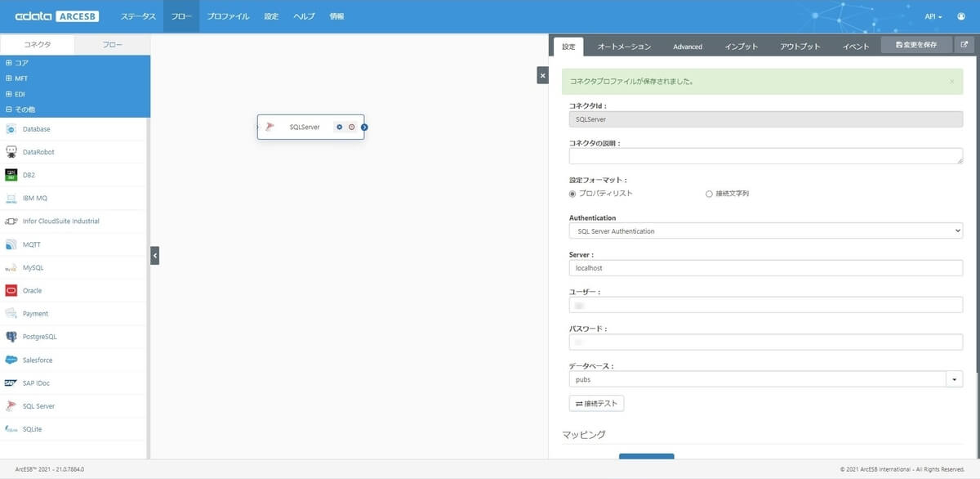The width and height of the screenshot is (980, 479).
Task: Open the データベース dropdown arrow
Action: (x=955, y=379)
